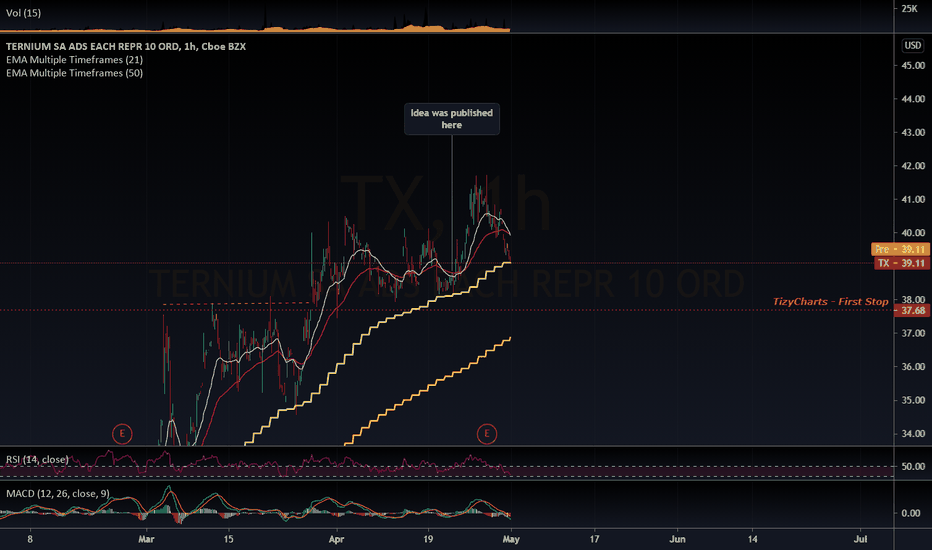Click the Vol (15) indicator label
The width and height of the screenshot is (932, 550).
pyautogui.click(x=23, y=13)
